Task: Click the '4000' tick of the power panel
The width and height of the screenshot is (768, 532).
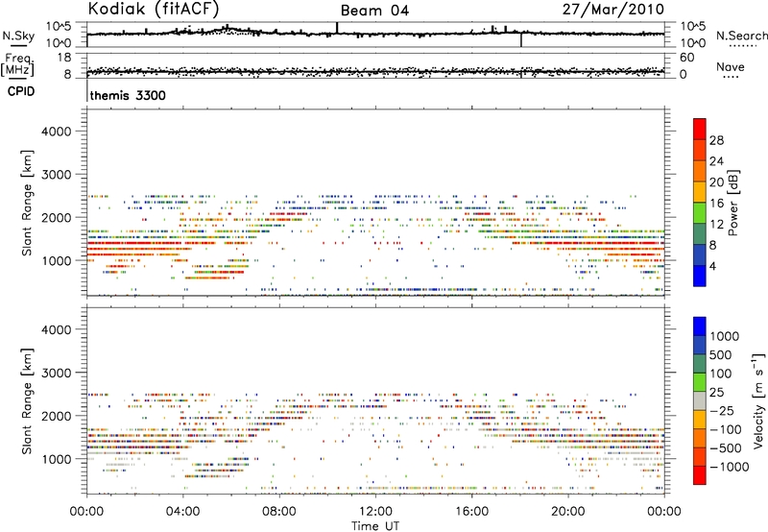Action: coord(56,132)
